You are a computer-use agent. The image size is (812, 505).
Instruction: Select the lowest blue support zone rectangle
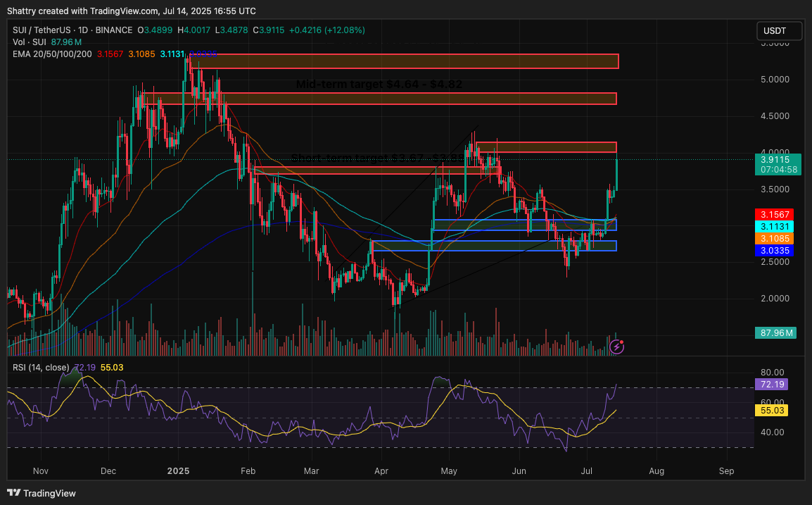coord(493,246)
